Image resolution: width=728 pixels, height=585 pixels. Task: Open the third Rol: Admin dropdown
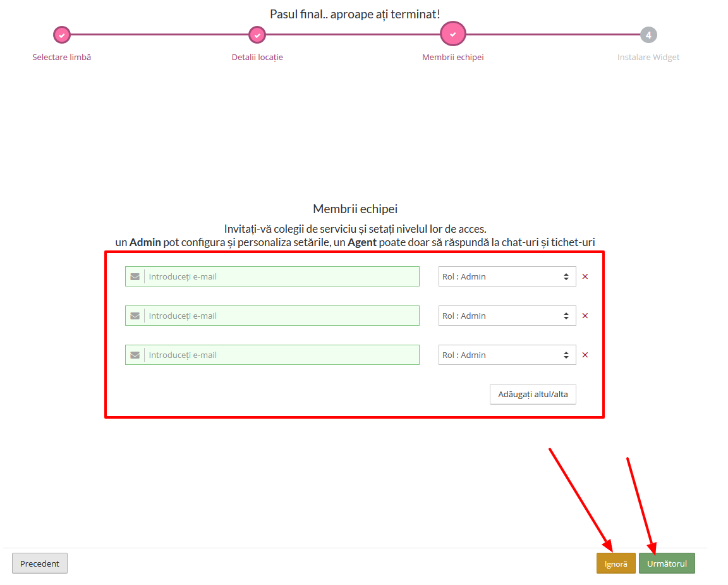tap(507, 355)
